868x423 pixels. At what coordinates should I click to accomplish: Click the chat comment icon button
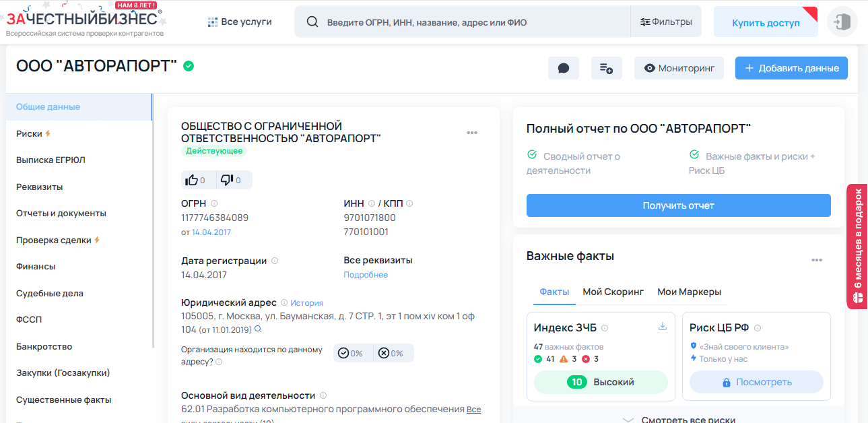564,68
